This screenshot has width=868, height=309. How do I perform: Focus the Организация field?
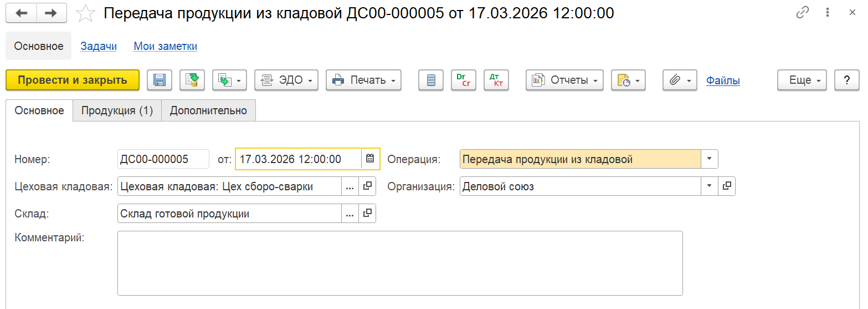point(581,186)
